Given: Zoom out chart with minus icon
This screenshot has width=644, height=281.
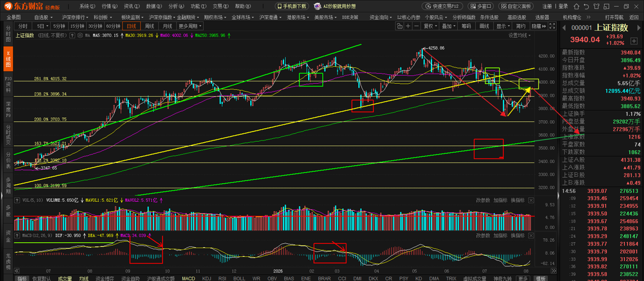Looking at the screenshot, I should coord(416,26).
